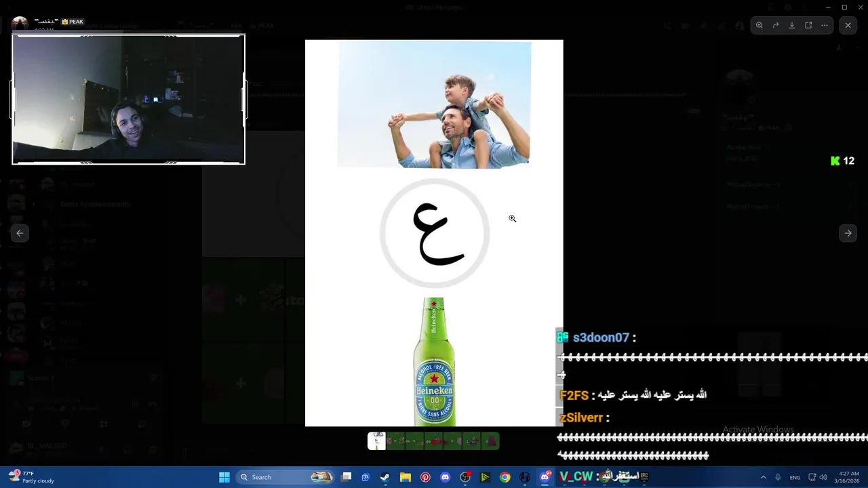Go to the previous image with the left arrow
868x488 pixels.
(20, 233)
